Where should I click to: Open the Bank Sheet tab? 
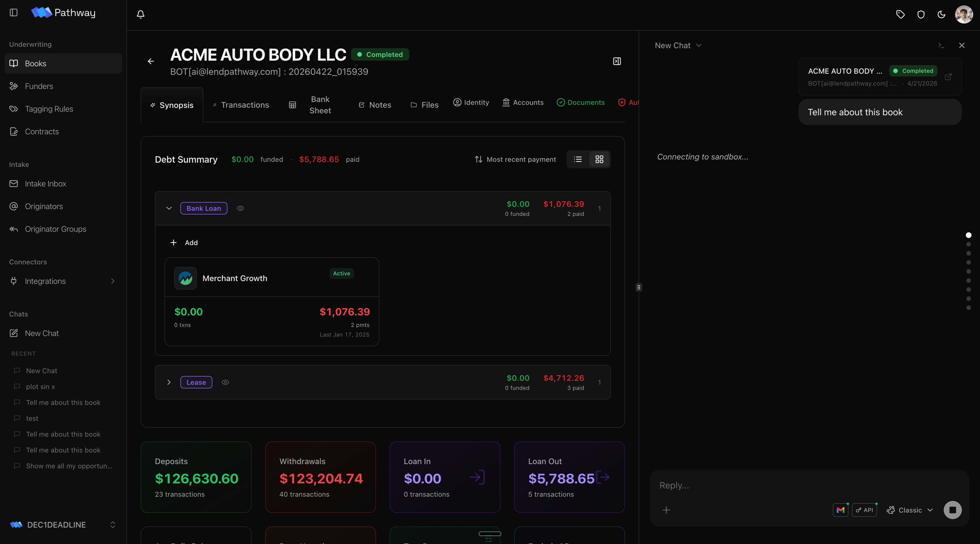[311, 105]
